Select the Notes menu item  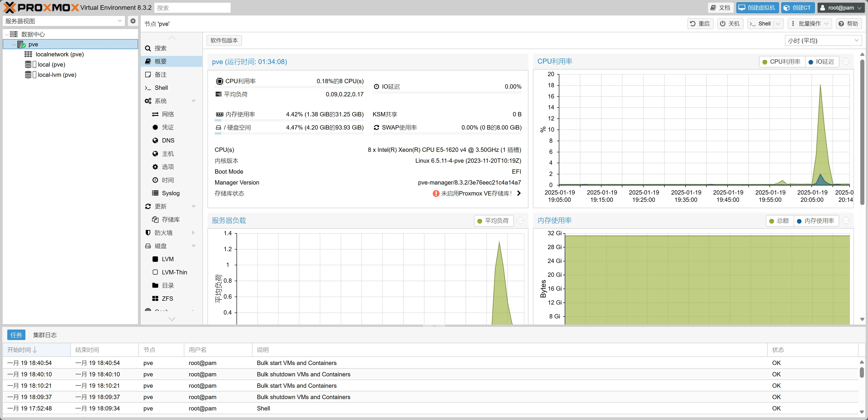click(160, 75)
